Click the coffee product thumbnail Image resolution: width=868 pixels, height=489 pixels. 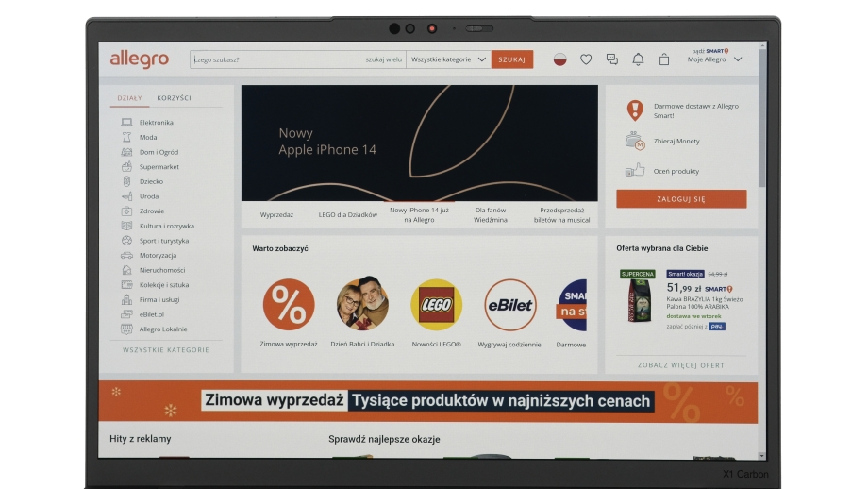pos(639,299)
